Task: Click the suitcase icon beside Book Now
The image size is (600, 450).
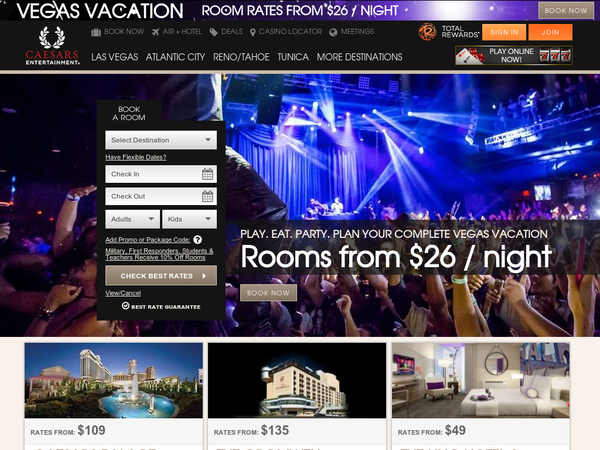Action: click(96, 32)
